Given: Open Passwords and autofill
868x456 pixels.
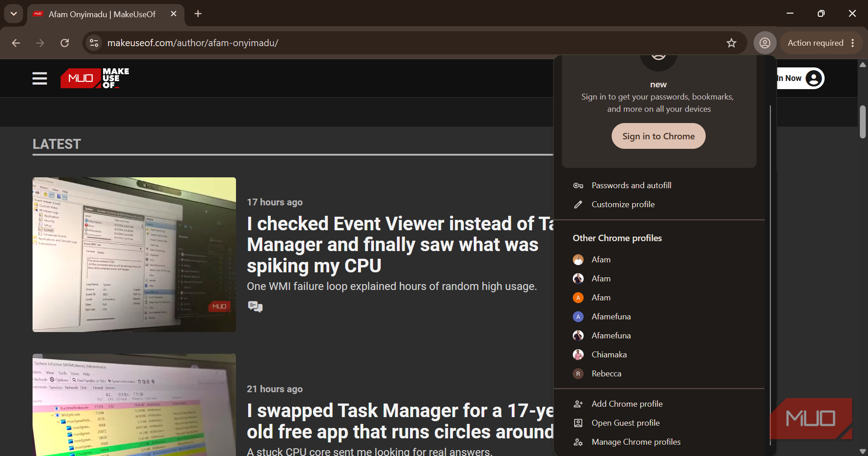Looking at the screenshot, I should (659, 185).
